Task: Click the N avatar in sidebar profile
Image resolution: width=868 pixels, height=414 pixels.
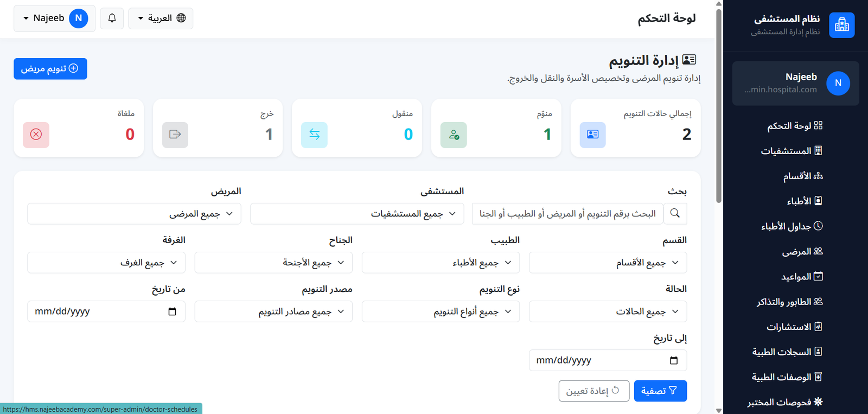Action: click(x=838, y=83)
